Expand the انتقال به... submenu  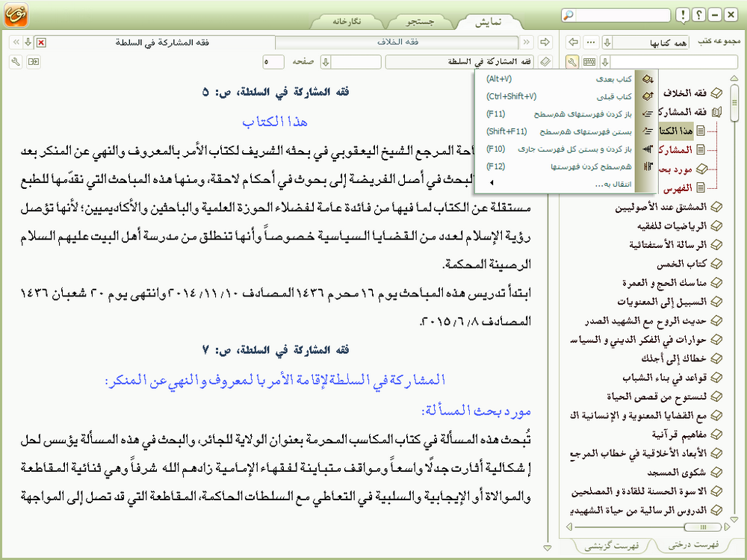(558, 184)
